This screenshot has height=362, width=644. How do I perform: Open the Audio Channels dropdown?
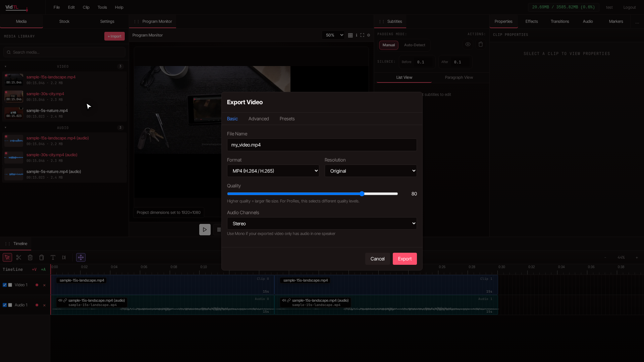(x=322, y=224)
